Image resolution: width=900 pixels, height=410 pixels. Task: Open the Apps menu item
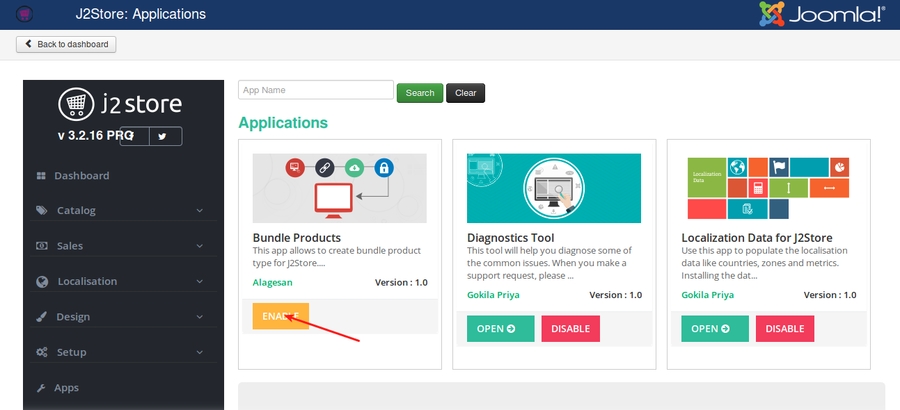pyautogui.click(x=67, y=388)
